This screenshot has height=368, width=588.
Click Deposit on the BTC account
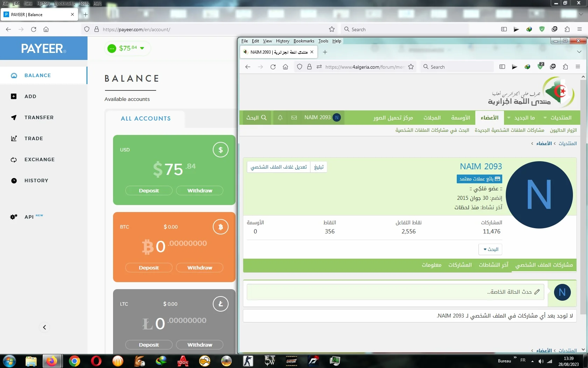[149, 268]
